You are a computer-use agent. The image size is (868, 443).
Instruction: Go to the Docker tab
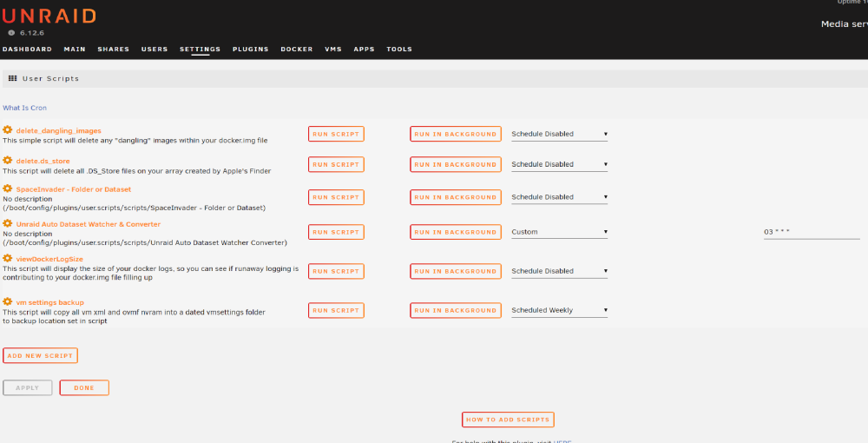click(x=297, y=50)
